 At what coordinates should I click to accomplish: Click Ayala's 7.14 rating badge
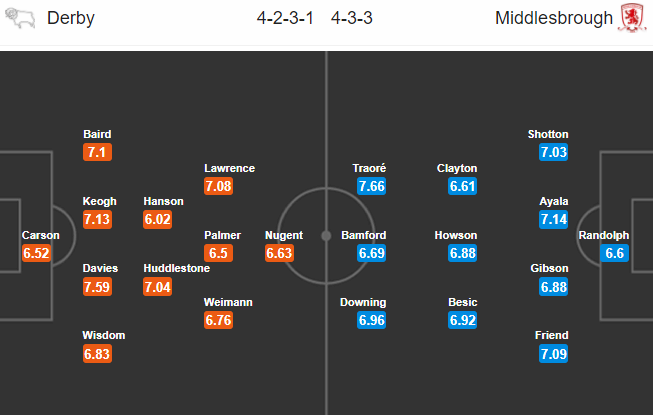554,220
